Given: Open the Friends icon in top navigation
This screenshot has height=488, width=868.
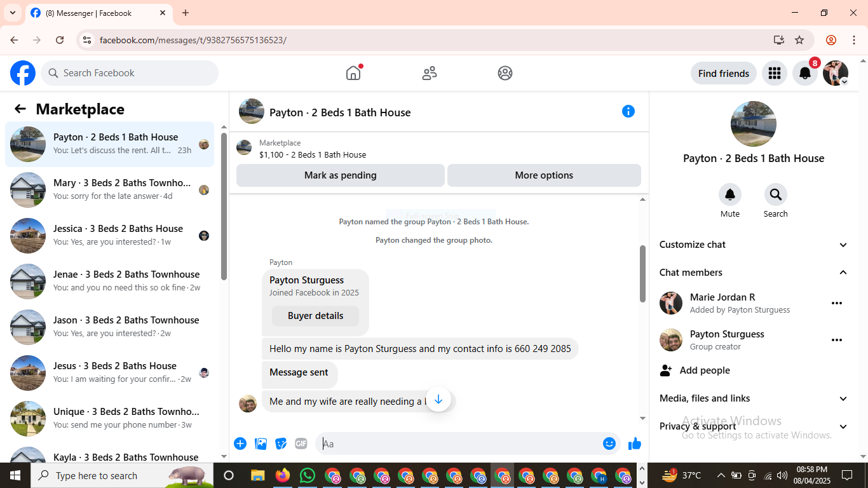Looking at the screenshot, I should (x=430, y=73).
